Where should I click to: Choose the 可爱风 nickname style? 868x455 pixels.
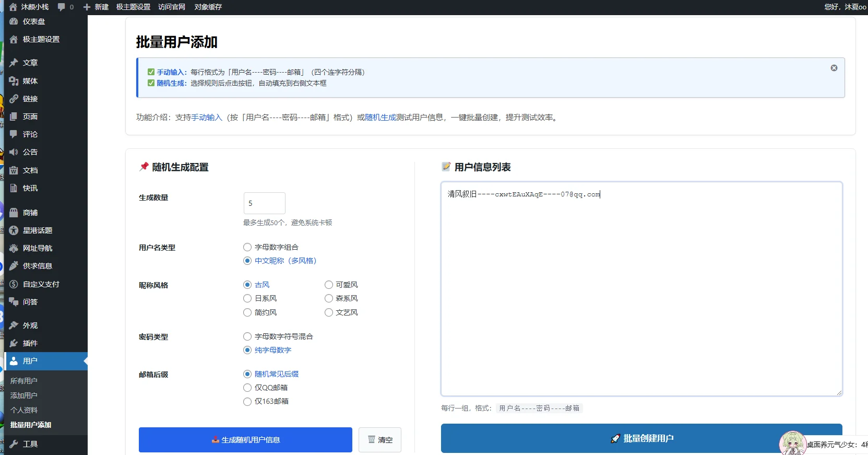329,285
